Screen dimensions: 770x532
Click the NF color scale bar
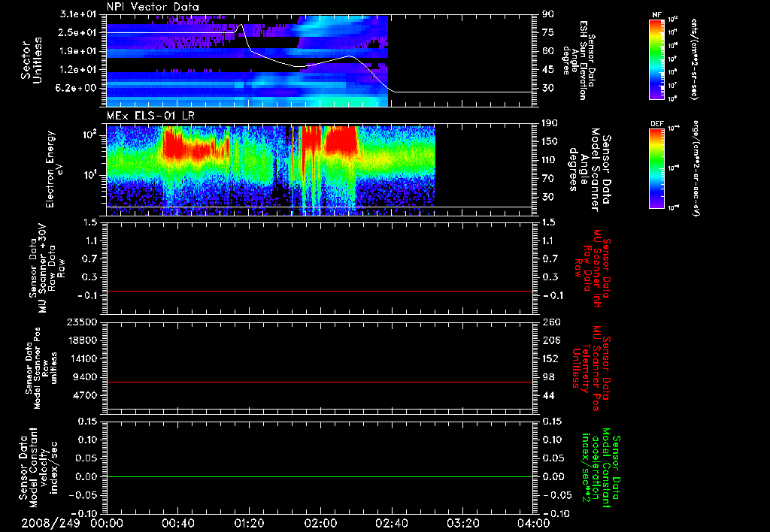pyautogui.click(x=656, y=59)
